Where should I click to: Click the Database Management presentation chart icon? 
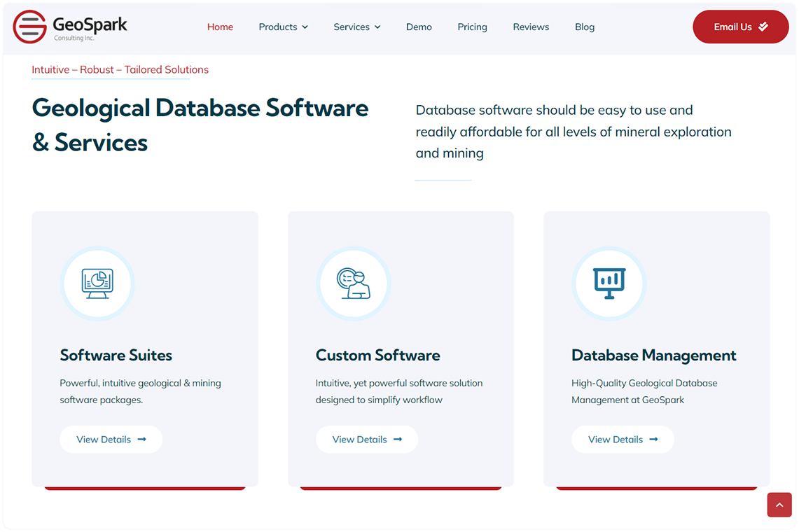[x=609, y=283]
